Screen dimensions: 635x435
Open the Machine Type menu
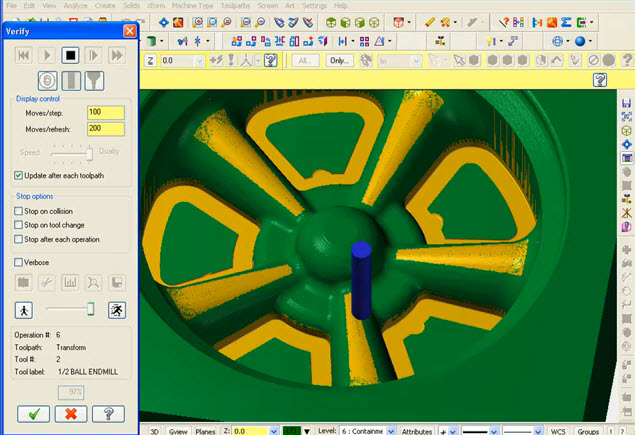[x=192, y=6]
